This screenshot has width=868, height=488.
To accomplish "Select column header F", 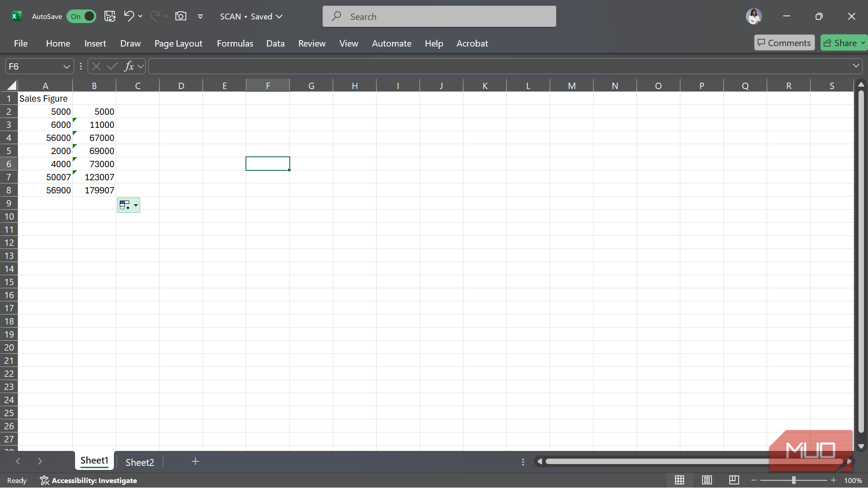I will [268, 85].
